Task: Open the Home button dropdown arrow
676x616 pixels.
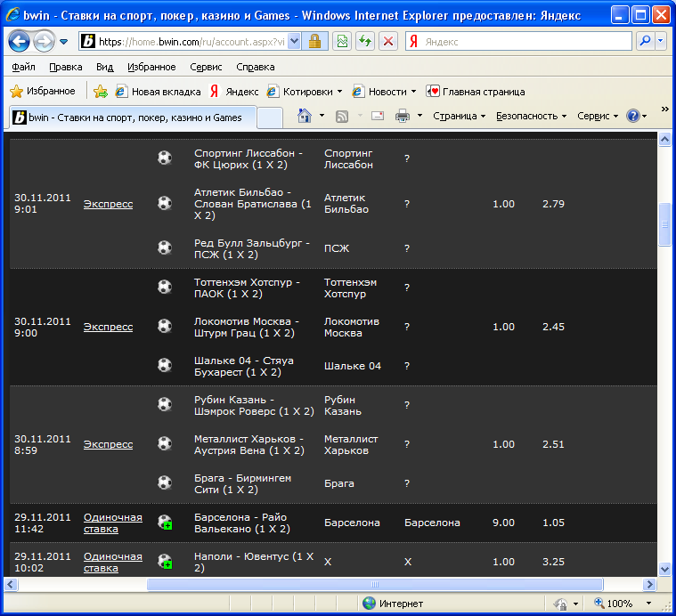Action: coord(322,116)
